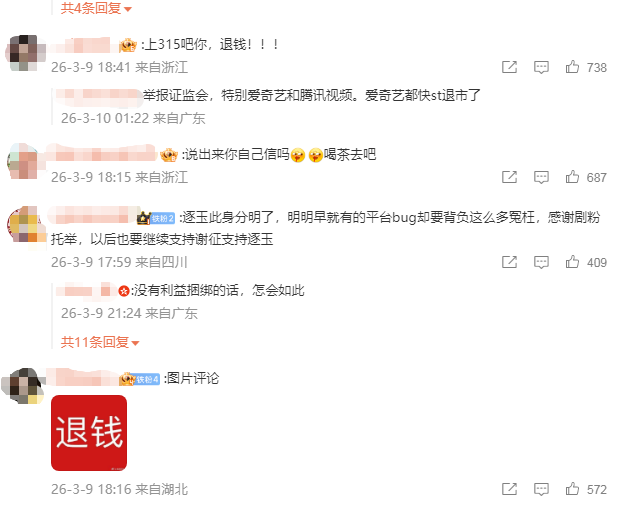Open the red 退钱 image
The image size is (627, 512).
point(89,433)
